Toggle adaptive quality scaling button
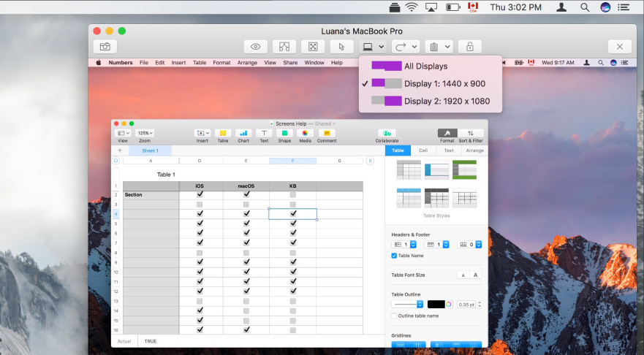The width and height of the screenshot is (644, 355). 284,47
